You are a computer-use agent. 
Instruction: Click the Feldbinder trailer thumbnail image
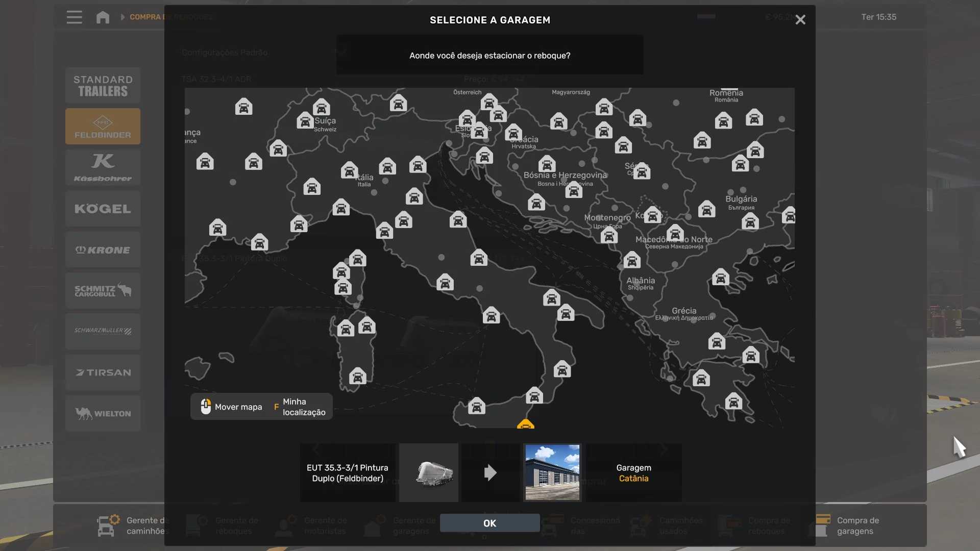point(429,472)
